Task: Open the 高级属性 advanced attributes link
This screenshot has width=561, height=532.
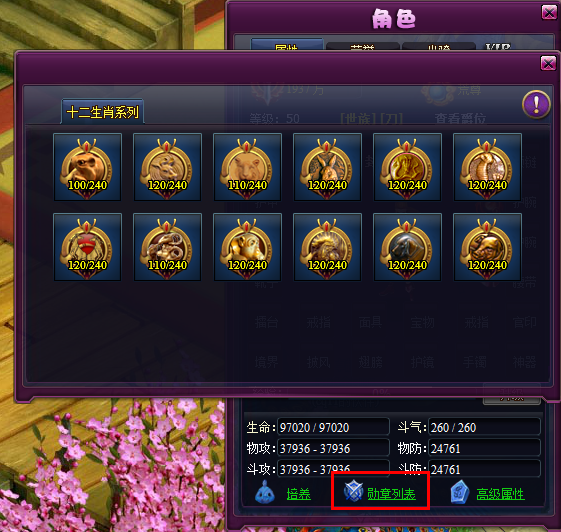Action: pos(500,494)
